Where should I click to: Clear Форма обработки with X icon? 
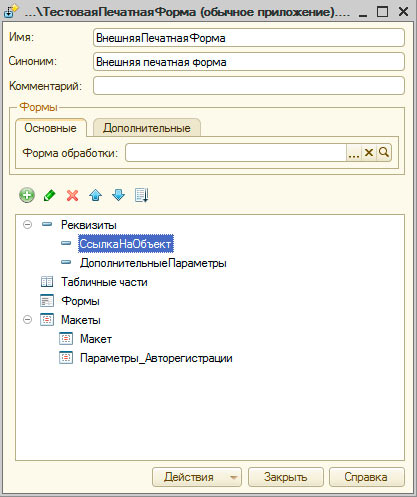[x=369, y=153]
